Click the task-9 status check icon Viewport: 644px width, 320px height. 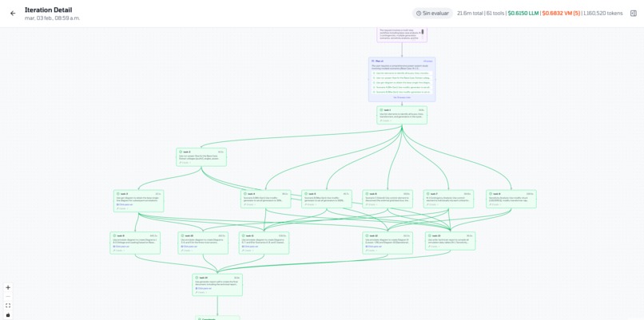pyautogui.click(x=114, y=236)
